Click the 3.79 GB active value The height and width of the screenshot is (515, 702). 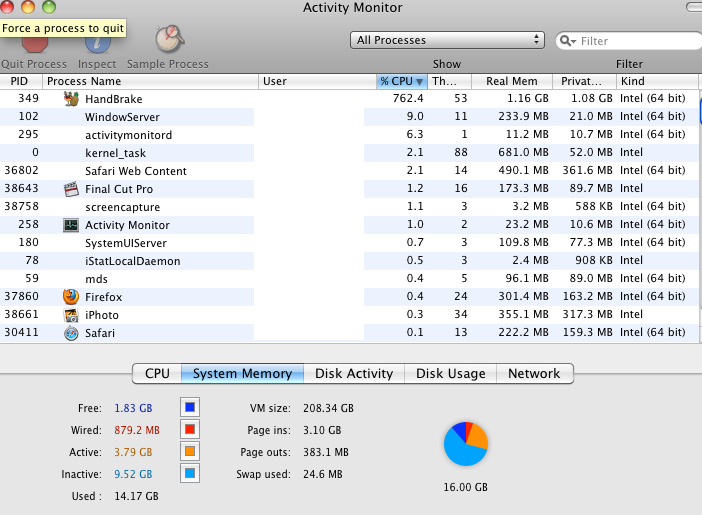(x=133, y=452)
